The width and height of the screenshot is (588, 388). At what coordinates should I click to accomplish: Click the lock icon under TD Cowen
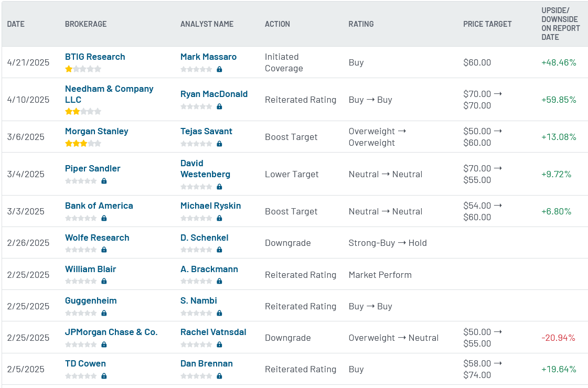pos(104,376)
